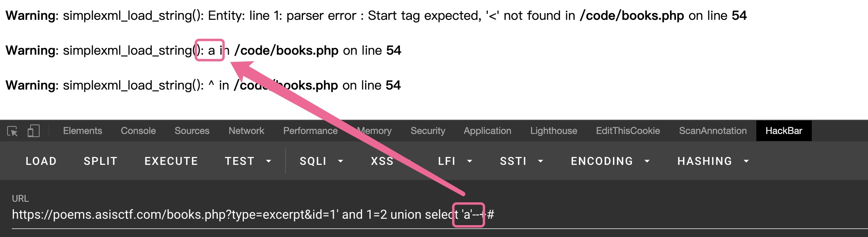Open the Security tab
868x237 pixels.
[x=428, y=131]
